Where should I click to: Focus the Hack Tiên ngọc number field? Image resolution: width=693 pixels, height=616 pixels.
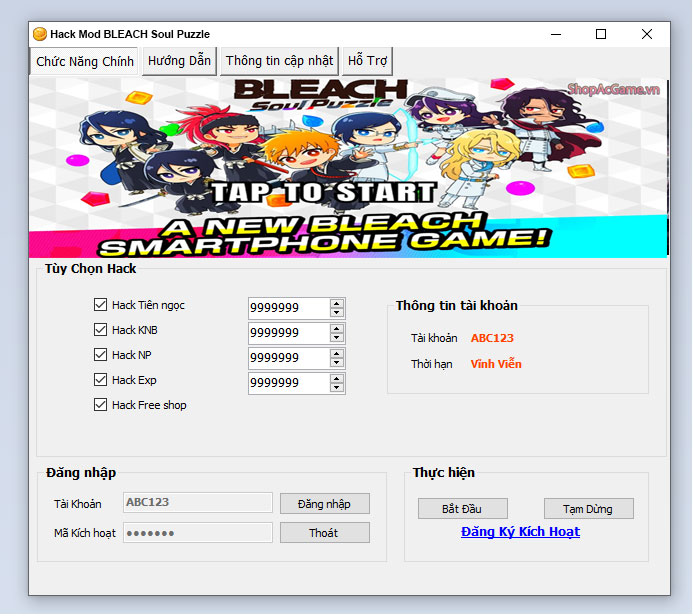[289, 308]
